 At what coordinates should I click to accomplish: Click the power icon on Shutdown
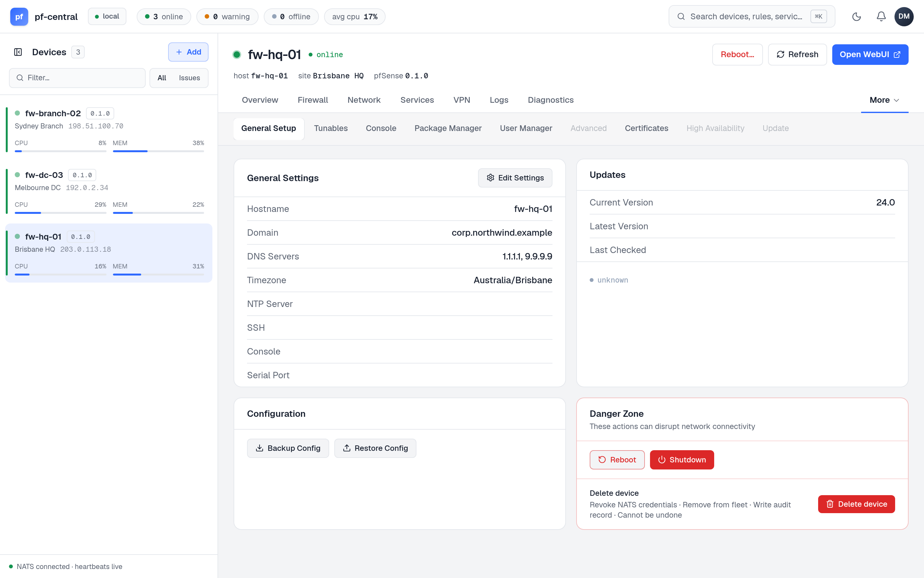[662, 460]
